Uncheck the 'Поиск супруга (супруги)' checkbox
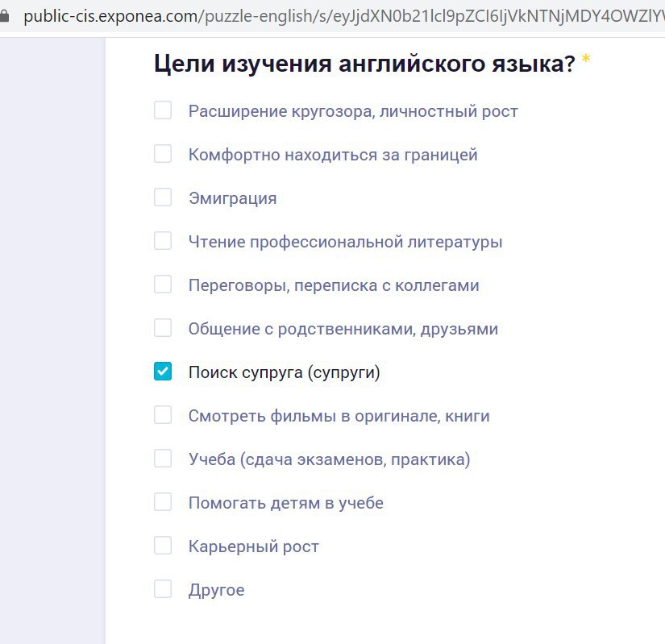665x644 pixels. (x=163, y=372)
